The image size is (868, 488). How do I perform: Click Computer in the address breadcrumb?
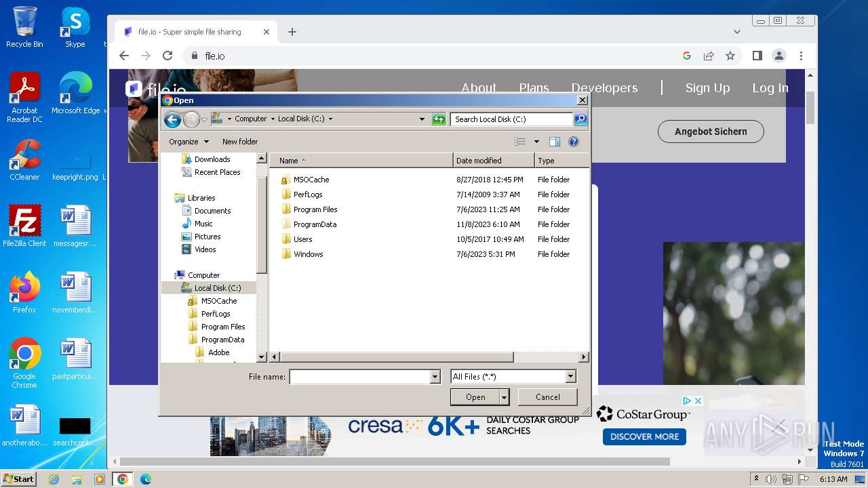pyautogui.click(x=250, y=119)
